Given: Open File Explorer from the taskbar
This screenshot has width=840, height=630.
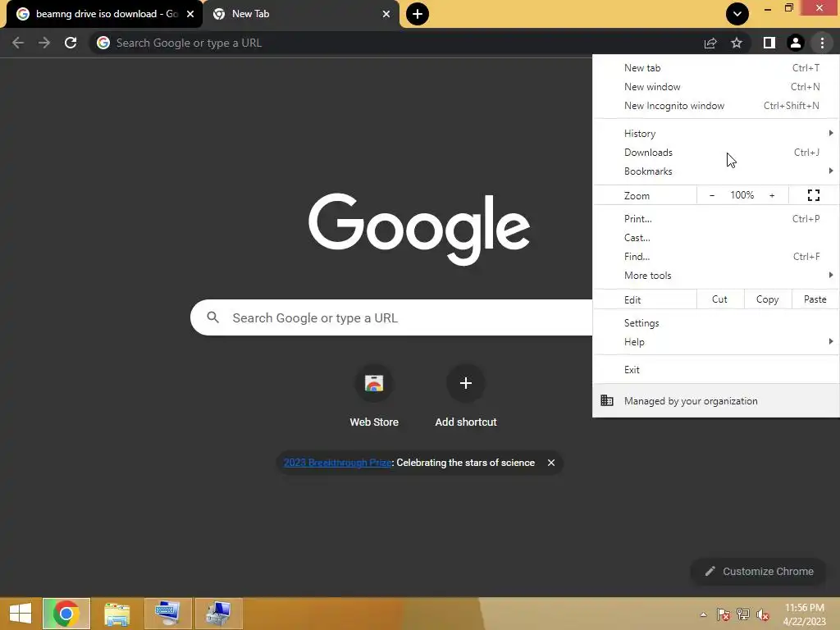Looking at the screenshot, I should (x=117, y=614).
